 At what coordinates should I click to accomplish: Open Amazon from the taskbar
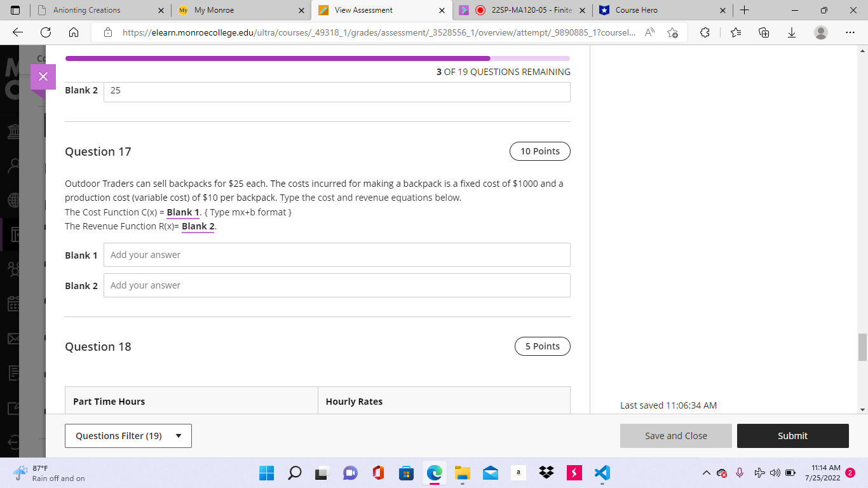coord(518,473)
